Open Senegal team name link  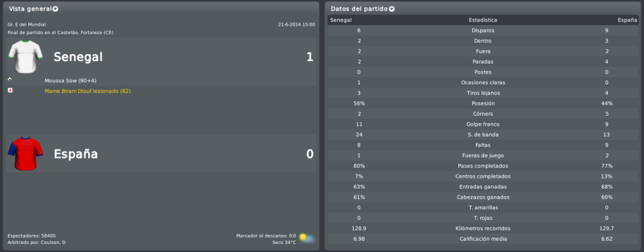coord(78,57)
